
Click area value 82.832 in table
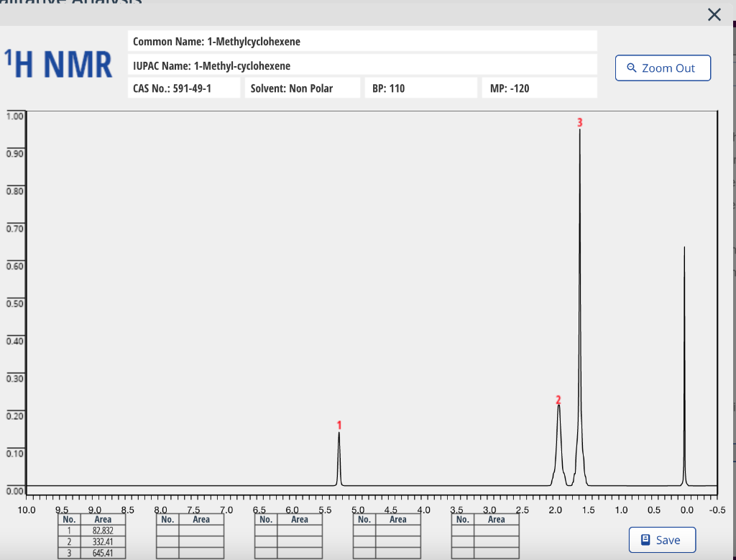coord(103,531)
